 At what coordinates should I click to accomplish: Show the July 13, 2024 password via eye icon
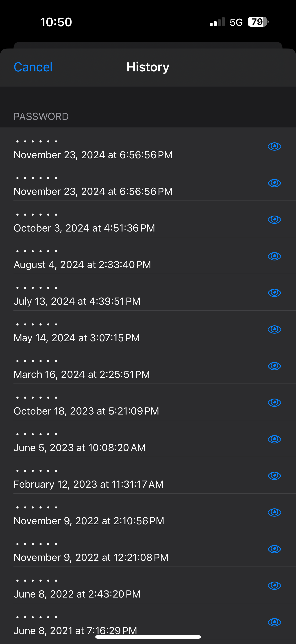[274, 293]
